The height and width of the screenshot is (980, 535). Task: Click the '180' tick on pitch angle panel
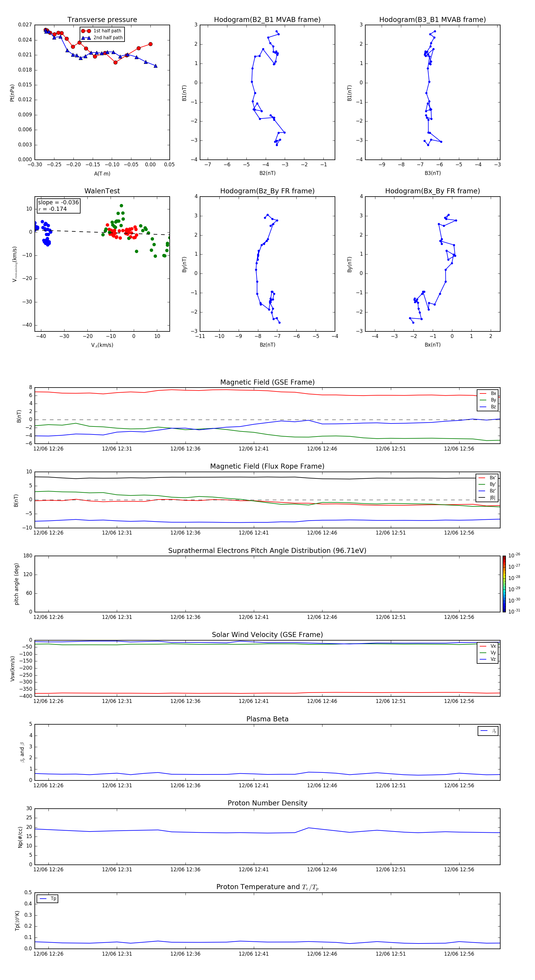(x=28, y=556)
